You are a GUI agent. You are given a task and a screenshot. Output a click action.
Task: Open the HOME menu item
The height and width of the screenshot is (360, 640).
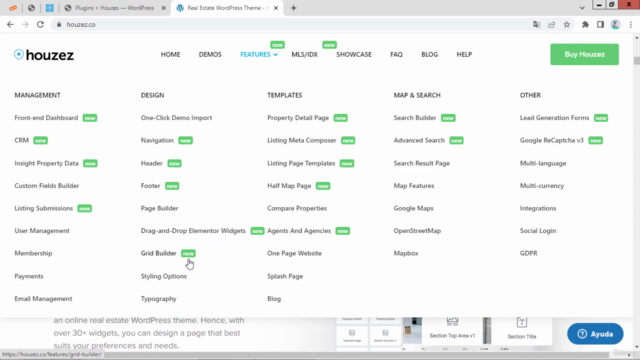(x=170, y=54)
